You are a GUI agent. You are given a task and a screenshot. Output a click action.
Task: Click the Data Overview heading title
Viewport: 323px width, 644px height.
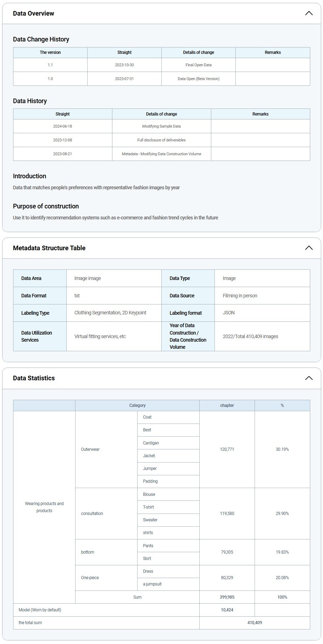(34, 13)
